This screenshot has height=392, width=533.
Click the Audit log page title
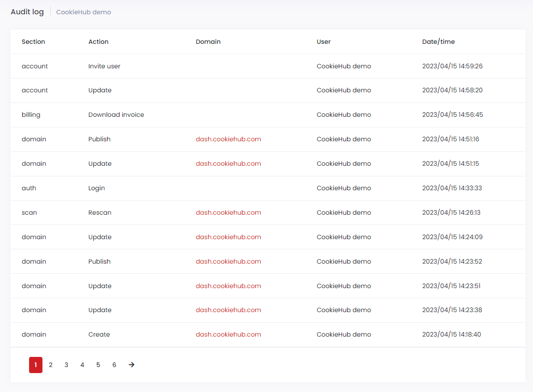[x=27, y=12]
